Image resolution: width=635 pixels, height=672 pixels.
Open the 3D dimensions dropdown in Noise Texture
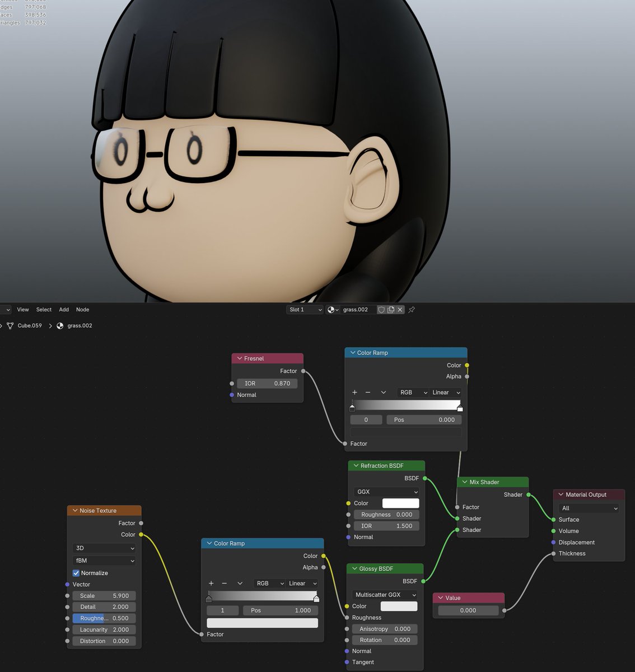104,548
